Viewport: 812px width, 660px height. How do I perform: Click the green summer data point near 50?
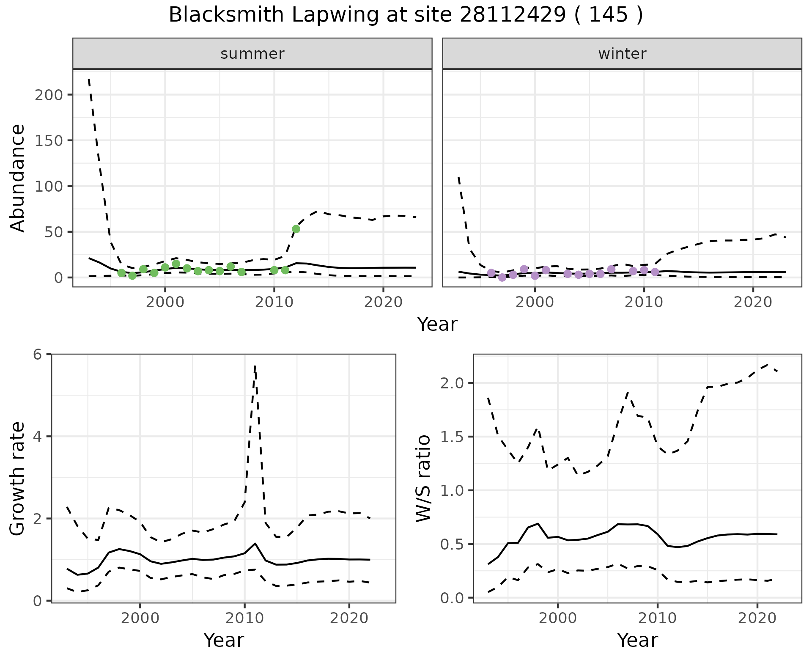[296, 229]
